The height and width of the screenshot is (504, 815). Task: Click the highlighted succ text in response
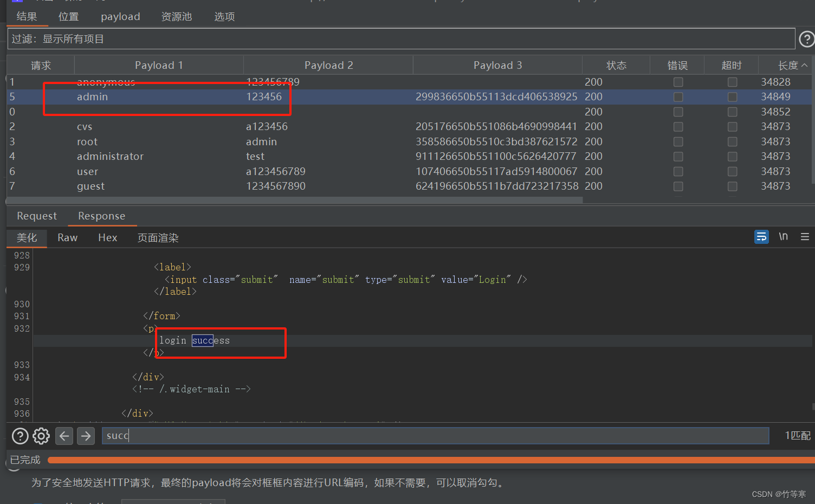[203, 340]
